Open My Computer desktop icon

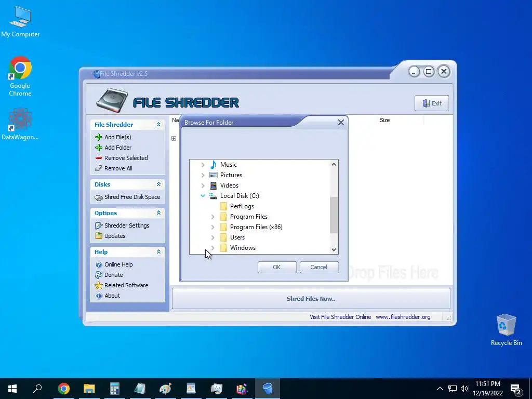[x=20, y=22]
